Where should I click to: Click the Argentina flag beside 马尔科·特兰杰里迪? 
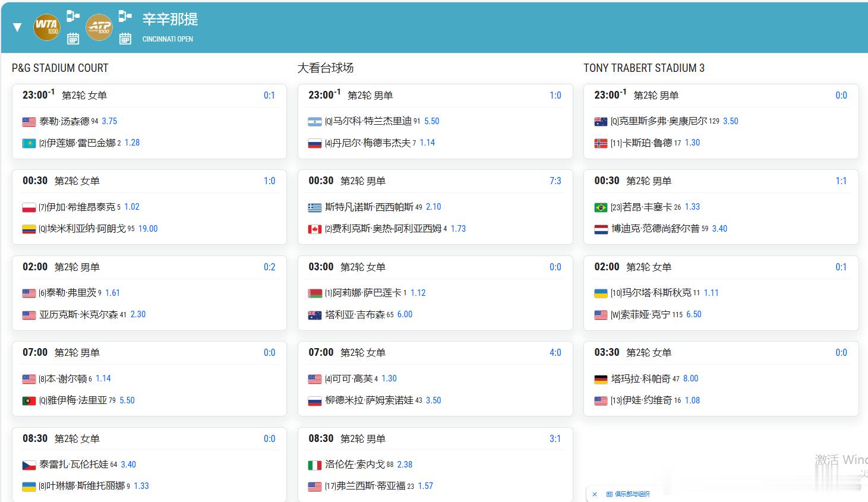(x=315, y=122)
